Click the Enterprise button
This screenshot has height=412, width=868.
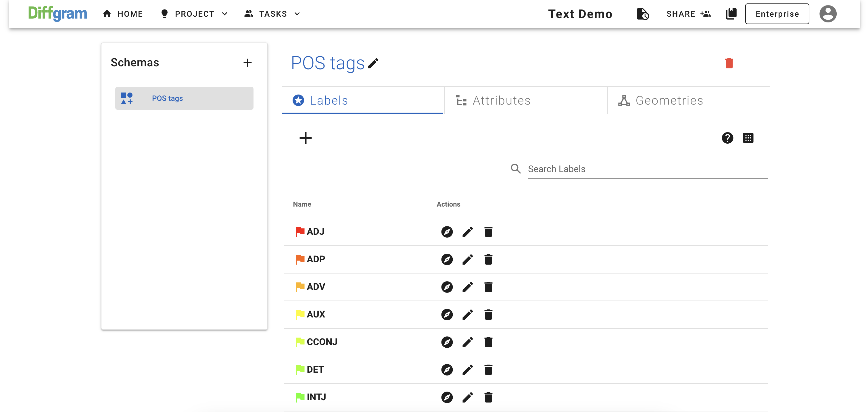pyautogui.click(x=777, y=14)
